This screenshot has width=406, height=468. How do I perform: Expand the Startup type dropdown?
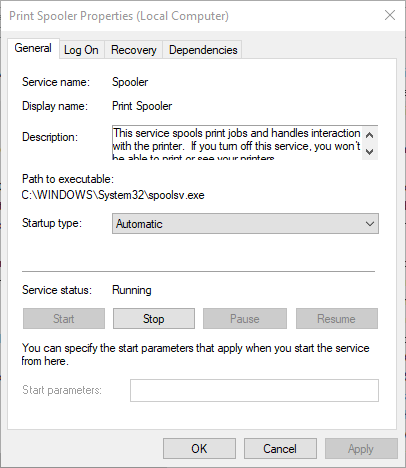coord(245,224)
